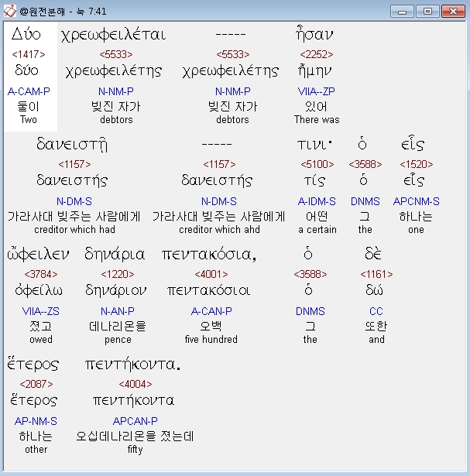Select the Greek word πεντήκοντα.
Viewport: 470px width, 476px height.
pos(132,365)
